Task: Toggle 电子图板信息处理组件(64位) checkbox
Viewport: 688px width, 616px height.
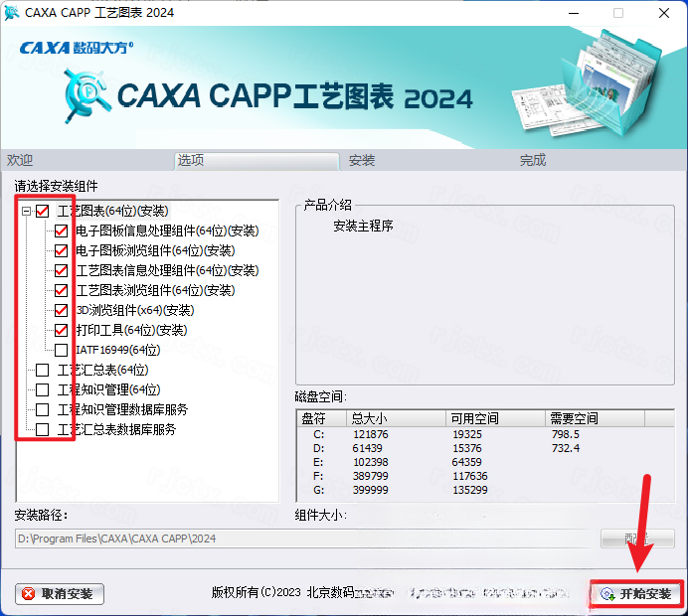Action: click(x=61, y=231)
